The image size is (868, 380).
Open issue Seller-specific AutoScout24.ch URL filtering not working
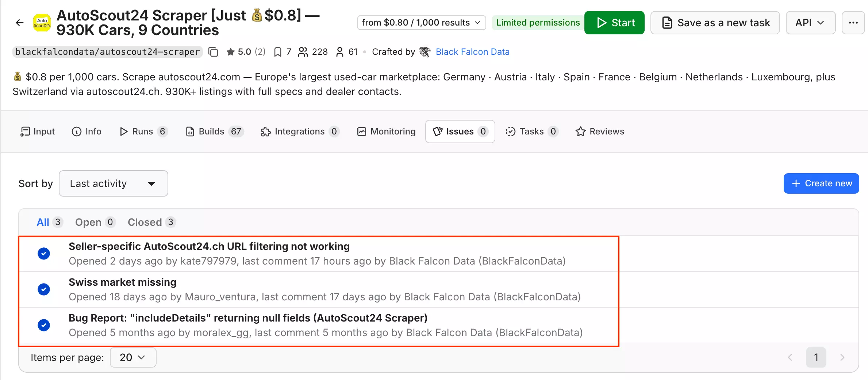click(209, 247)
